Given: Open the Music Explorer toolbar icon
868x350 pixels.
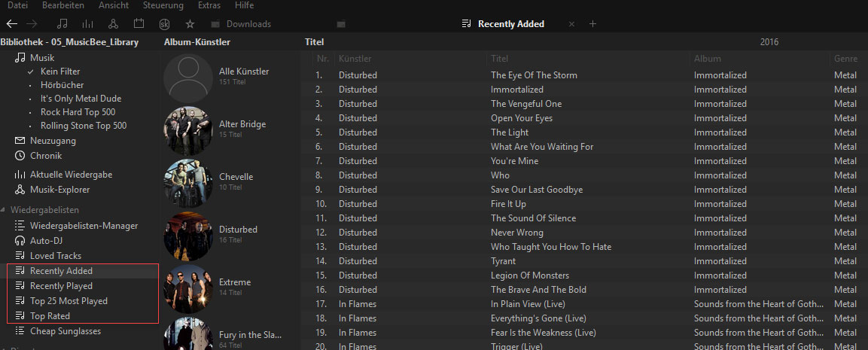Looking at the screenshot, I should (x=113, y=24).
